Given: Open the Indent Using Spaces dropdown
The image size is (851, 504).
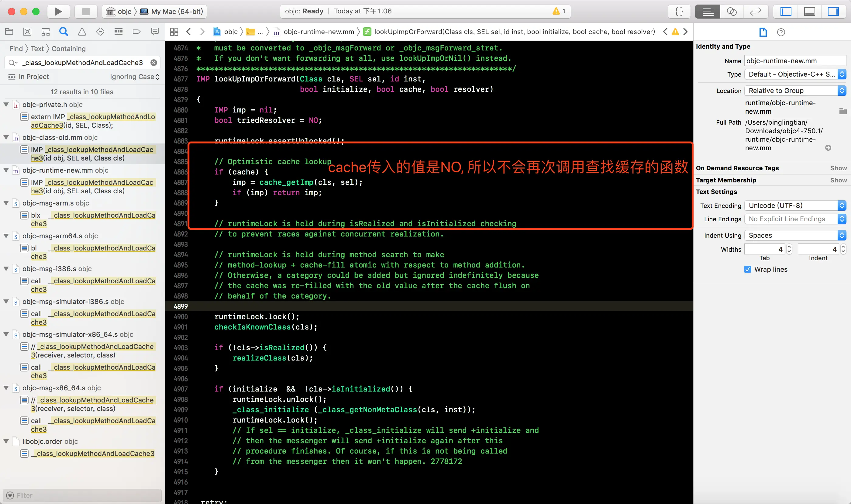Looking at the screenshot, I should coord(795,235).
